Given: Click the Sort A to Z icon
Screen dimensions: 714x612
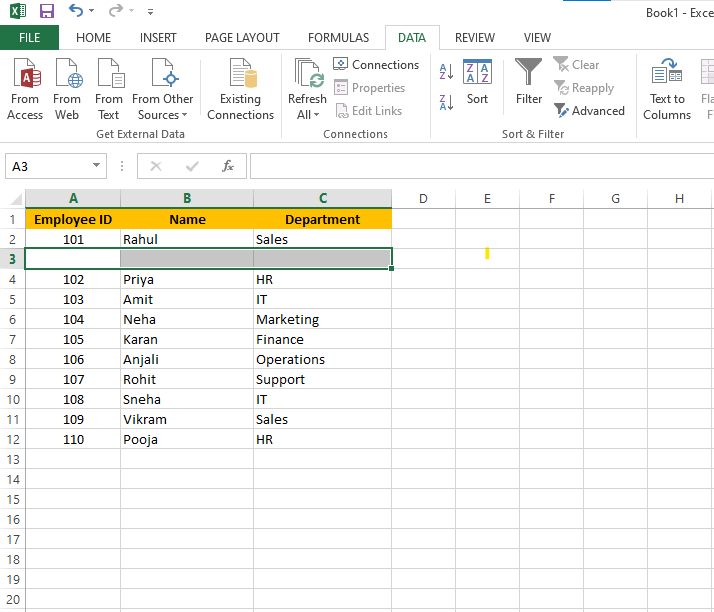Looking at the screenshot, I should point(447,72).
